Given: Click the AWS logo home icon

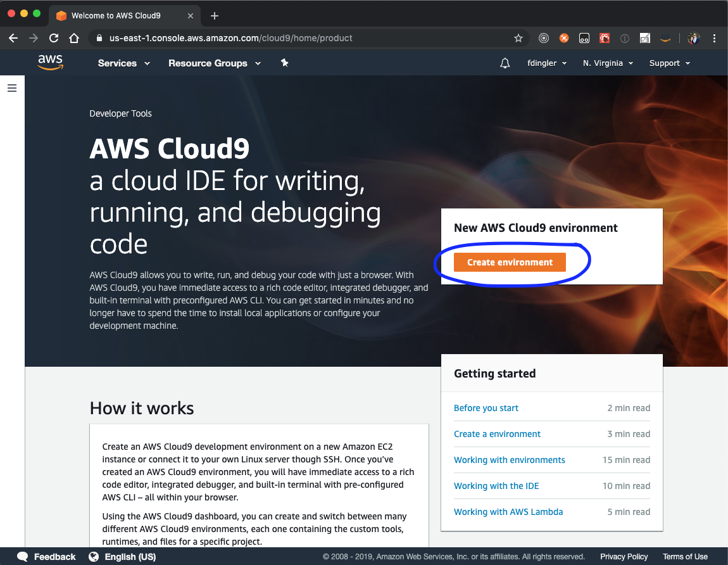Looking at the screenshot, I should pyautogui.click(x=50, y=62).
